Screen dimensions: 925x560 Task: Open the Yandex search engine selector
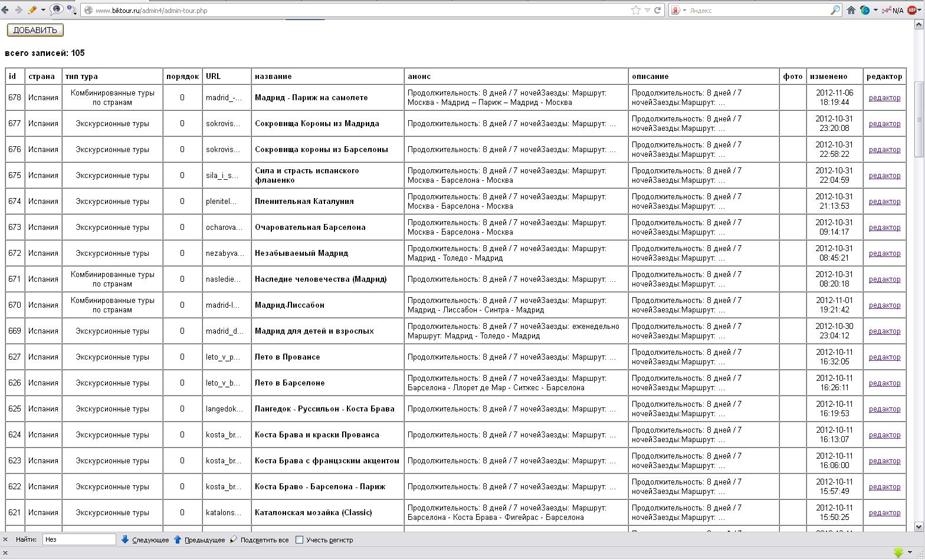[678, 10]
